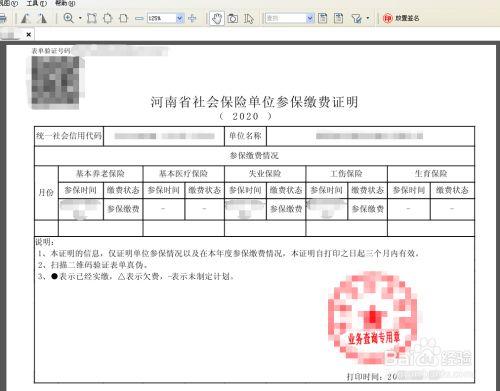Click the plus zoom in icon
500x391 pixels.
192,18
